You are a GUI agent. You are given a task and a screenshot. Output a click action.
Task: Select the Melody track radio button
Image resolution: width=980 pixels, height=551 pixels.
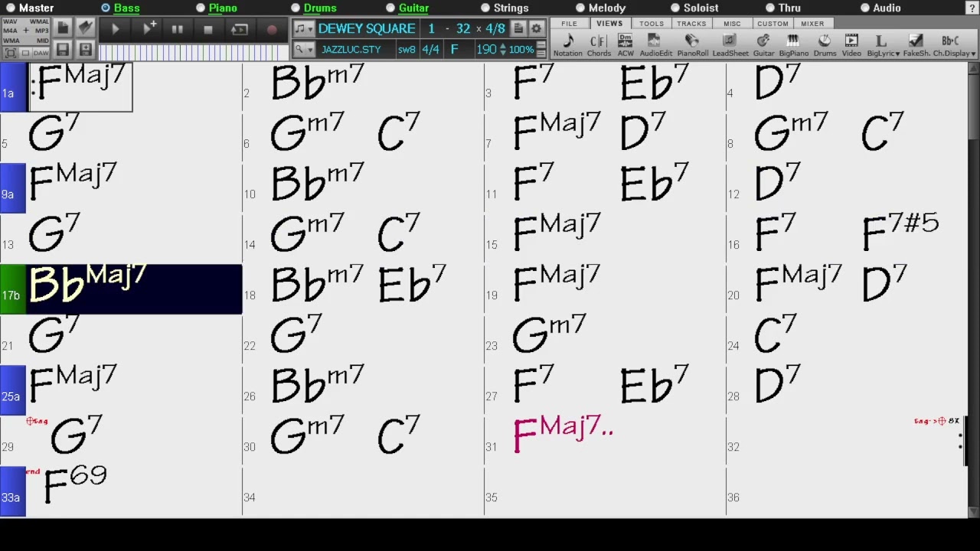(580, 8)
